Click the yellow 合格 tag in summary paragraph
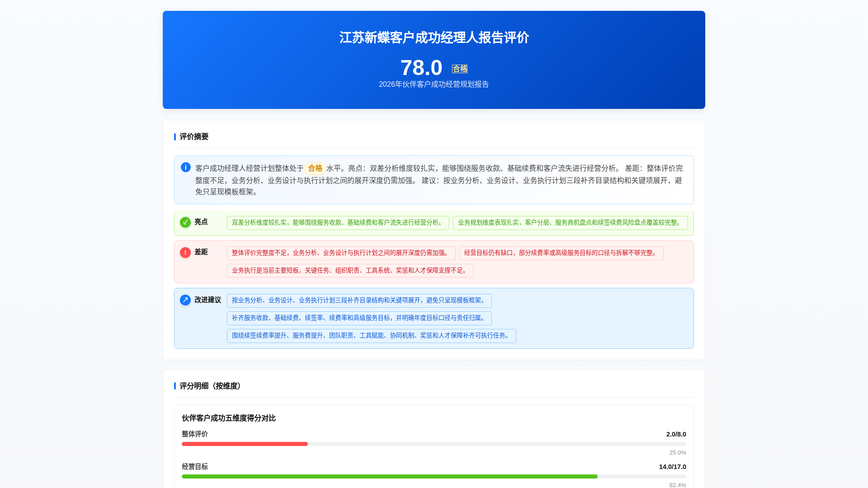The width and height of the screenshot is (868, 488). 315,169
